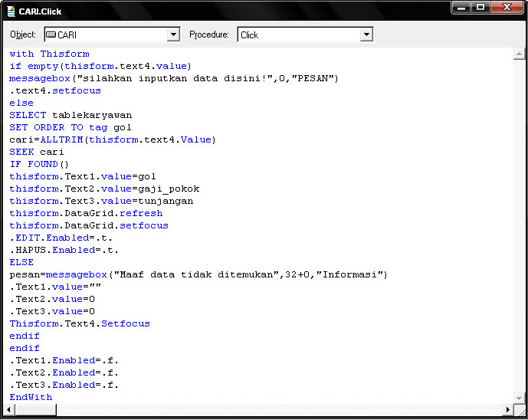Click the line "if empty(thisform.text4.value)"
The height and width of the screenshot is (420, 528).
click(x=100, y=66)
